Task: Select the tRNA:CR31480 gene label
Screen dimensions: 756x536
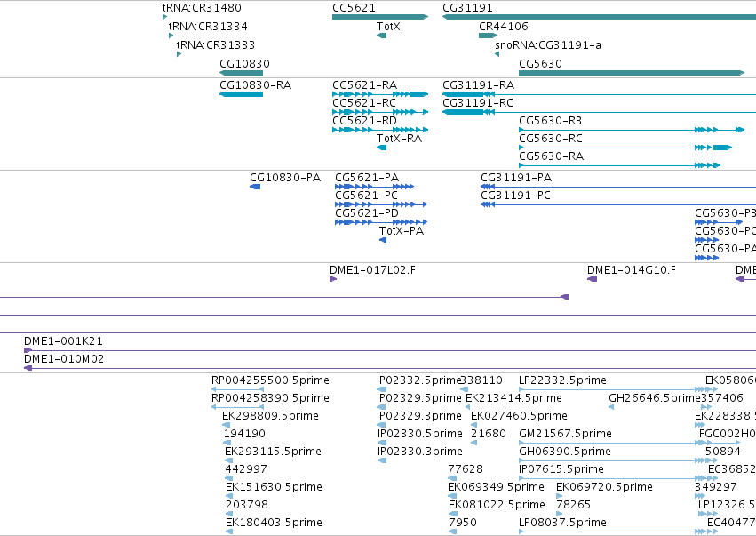Action: pyautogui.click(x=202, y=8)
